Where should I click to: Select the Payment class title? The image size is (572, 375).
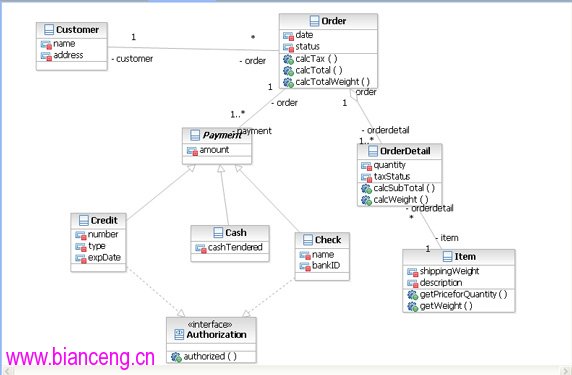[222, 135]
